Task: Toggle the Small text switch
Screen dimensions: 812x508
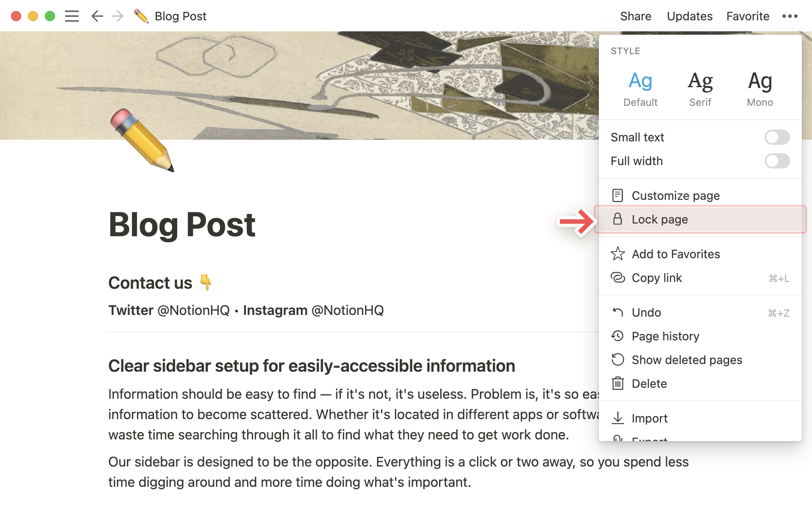Action: (x=777, y=137)
